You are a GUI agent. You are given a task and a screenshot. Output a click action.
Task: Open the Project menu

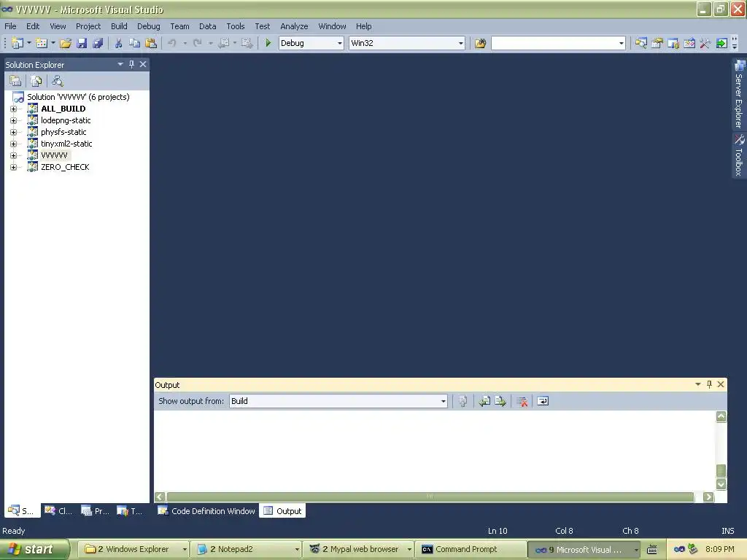tap(88, 26)
